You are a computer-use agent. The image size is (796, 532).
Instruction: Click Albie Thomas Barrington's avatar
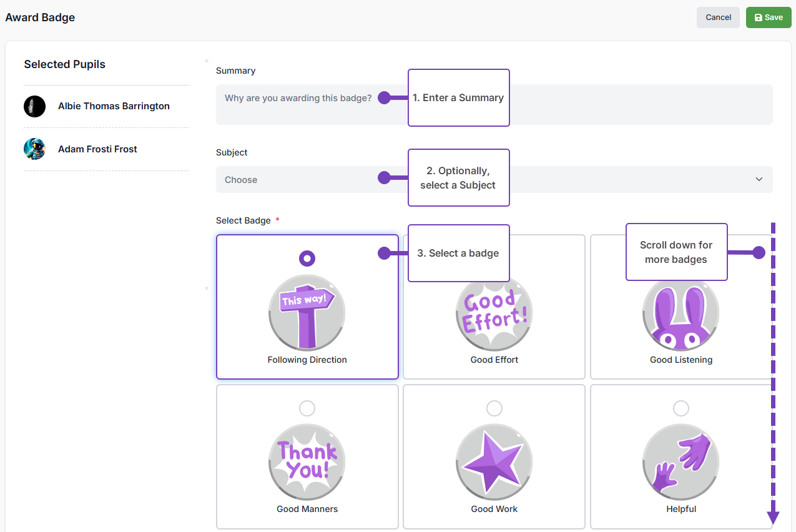[x=35, y=106]
